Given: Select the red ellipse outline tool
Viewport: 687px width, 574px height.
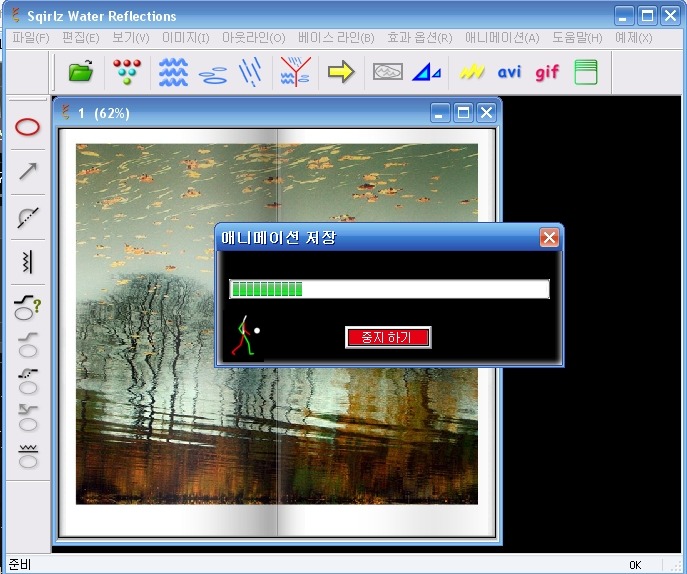Looking at the screenshot, I should pos(28,127).
